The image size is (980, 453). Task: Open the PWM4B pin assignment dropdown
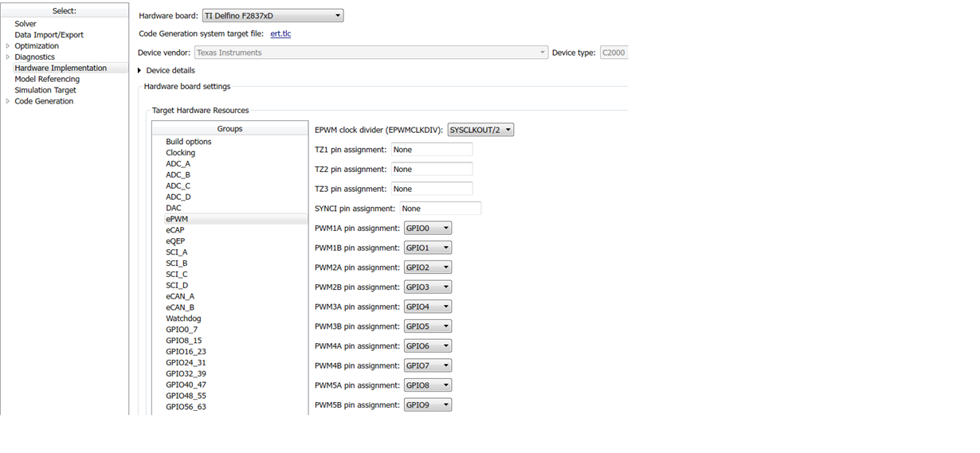point(428,365)
